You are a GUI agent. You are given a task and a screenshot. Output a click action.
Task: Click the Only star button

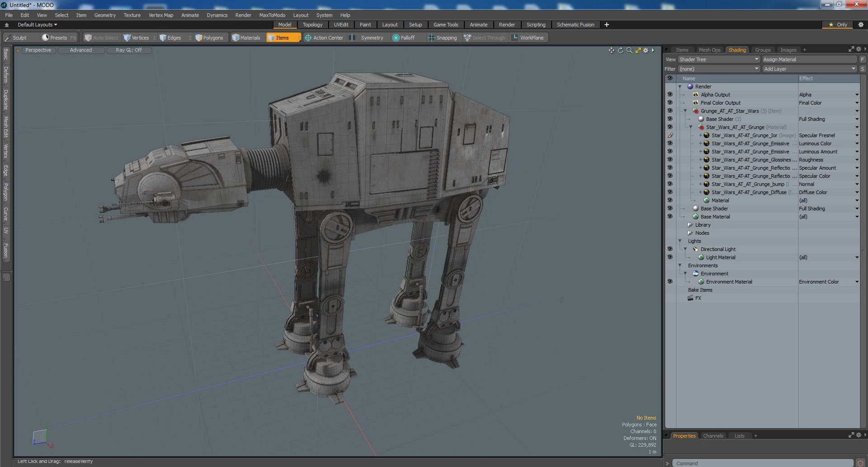(838, 25)
